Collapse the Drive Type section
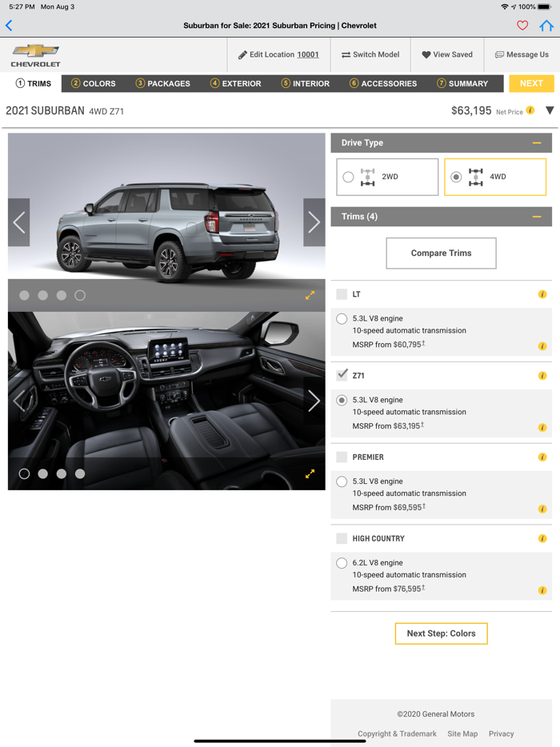560x747 pixels. [x=537, y=143]
